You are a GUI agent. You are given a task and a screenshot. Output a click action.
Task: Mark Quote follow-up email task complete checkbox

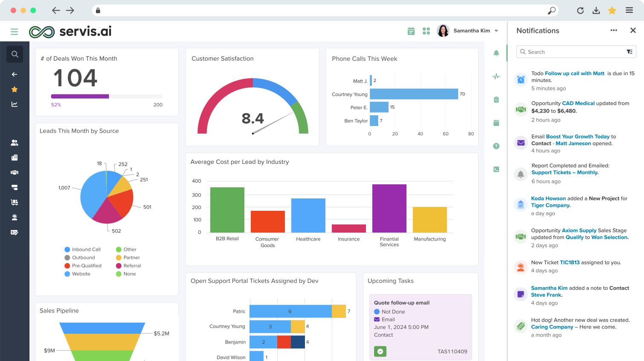[380, 352]
